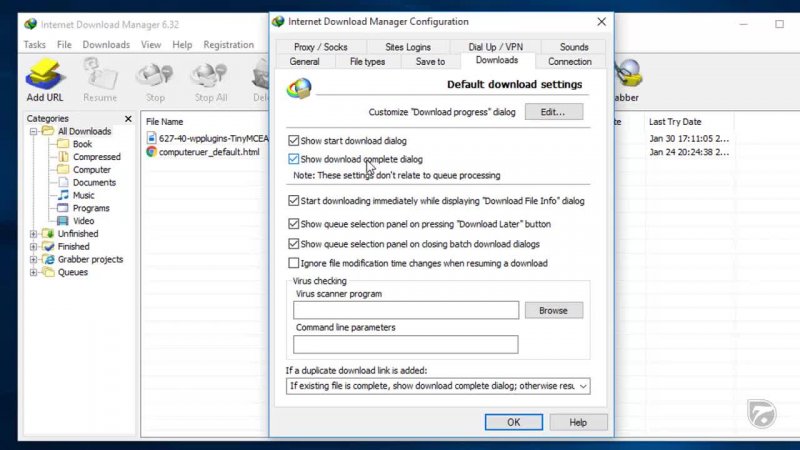
Task: Click the Resume toolbar icon
Action: click(x=100, y=76)
